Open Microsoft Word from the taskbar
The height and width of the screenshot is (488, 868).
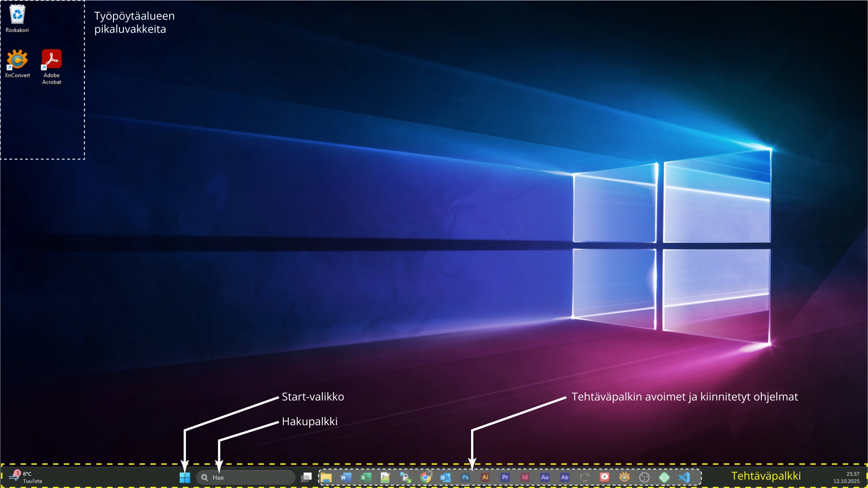coord(346,477)
